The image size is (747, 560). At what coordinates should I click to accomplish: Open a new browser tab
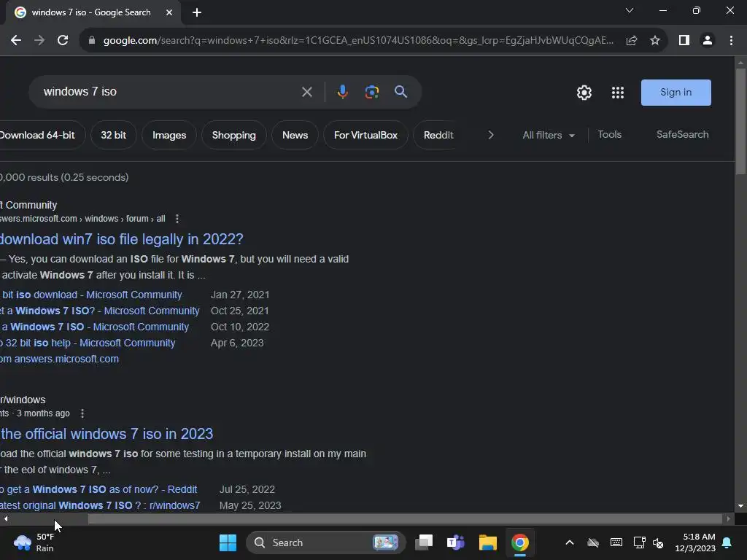click(x=197, y=12)
